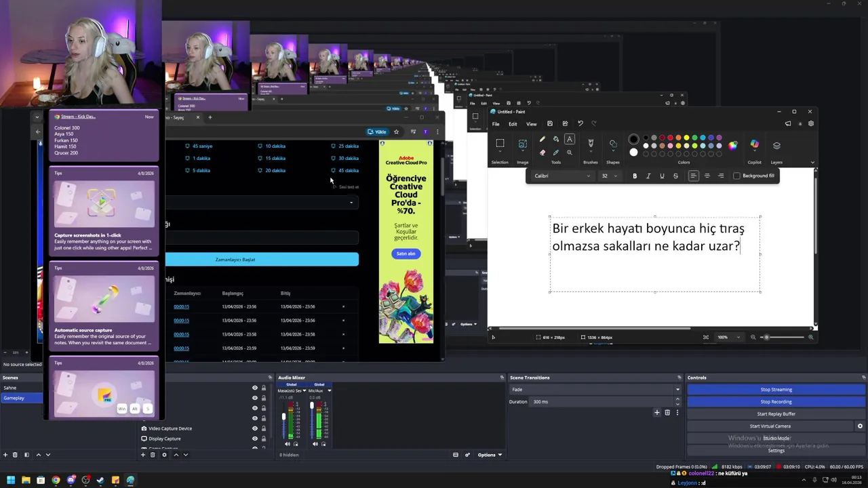The image size is (868, 488).
Task: Center align the text in Paint
Action: (707, 176)
